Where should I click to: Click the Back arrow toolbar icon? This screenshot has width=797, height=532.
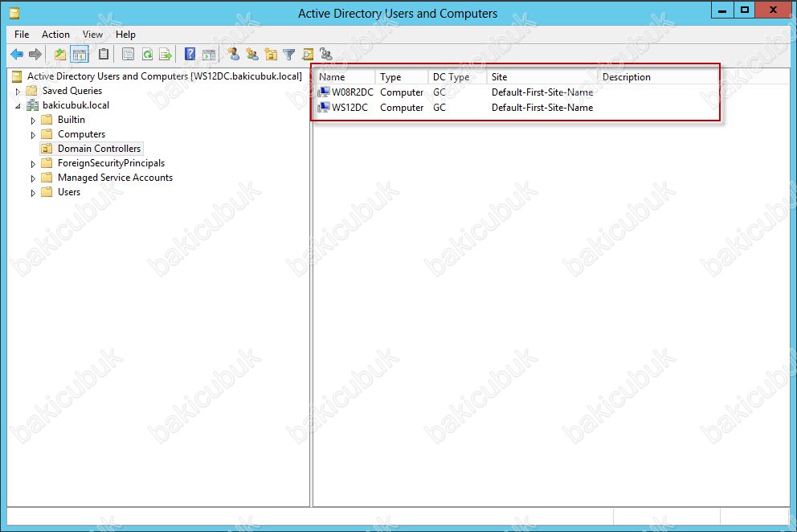pos(17,54)
